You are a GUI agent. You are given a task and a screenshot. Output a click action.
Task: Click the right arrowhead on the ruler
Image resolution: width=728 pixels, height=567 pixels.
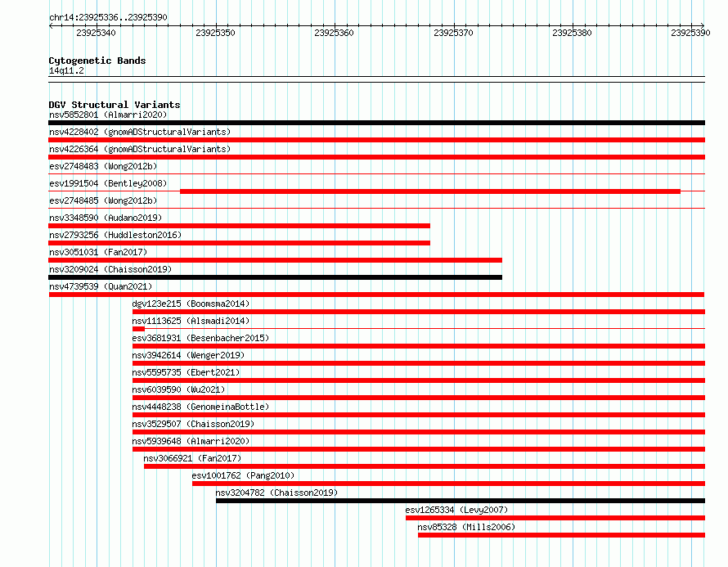pos(703,25)
